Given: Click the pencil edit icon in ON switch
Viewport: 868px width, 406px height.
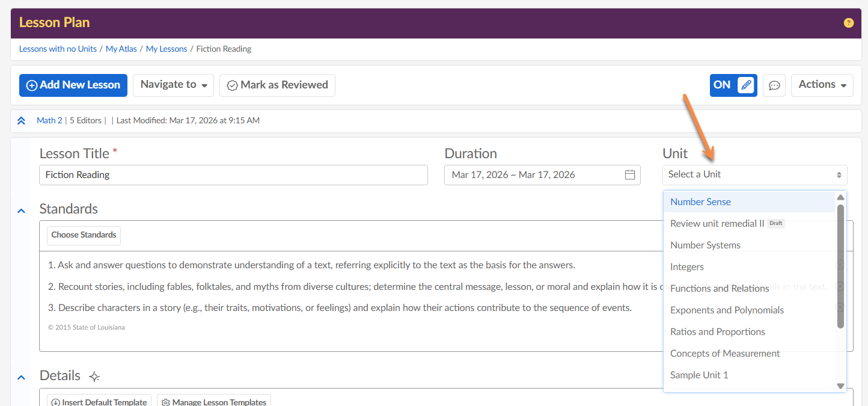Looking at the screenshot, I should click(746, 85).
